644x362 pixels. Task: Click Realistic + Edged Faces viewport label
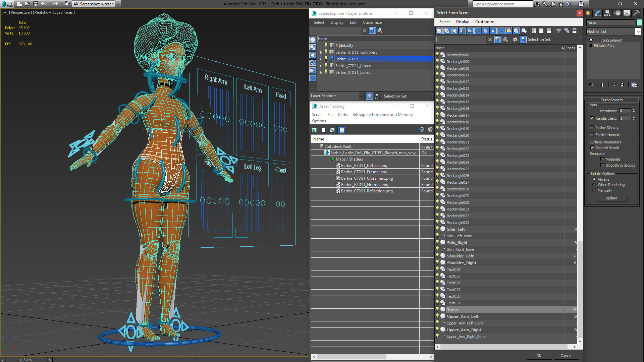point(54,12)
